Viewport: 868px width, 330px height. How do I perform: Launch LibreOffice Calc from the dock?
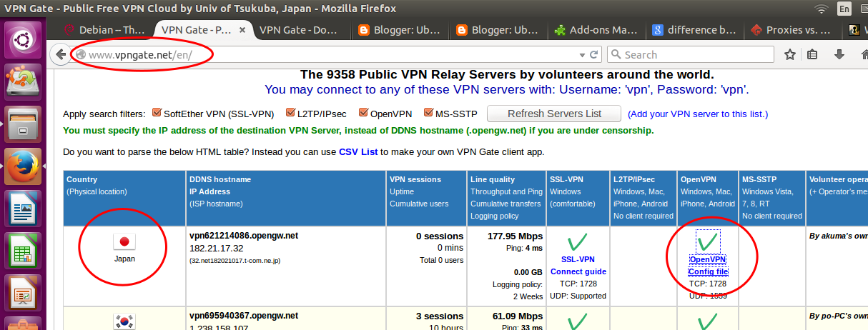click(x=24, y=251)
